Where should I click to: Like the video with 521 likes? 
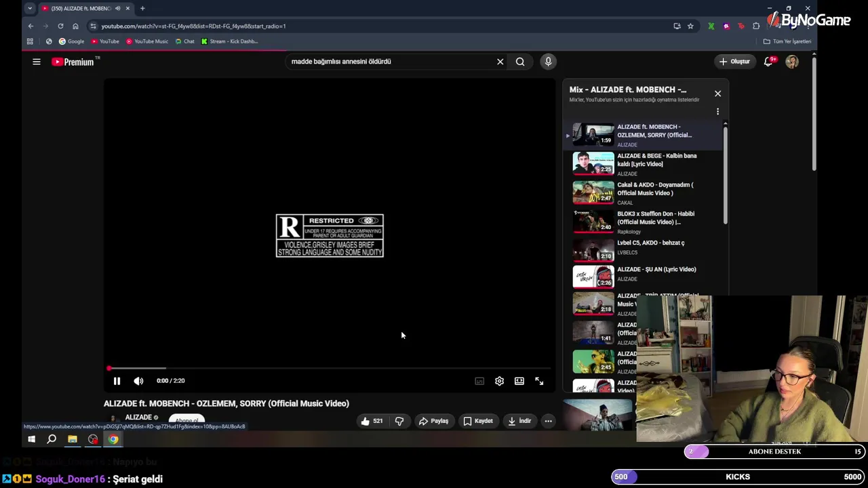(372, 421)
